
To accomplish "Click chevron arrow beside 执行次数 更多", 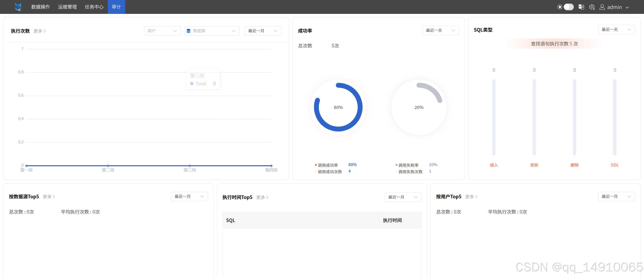I will (45, 31).
